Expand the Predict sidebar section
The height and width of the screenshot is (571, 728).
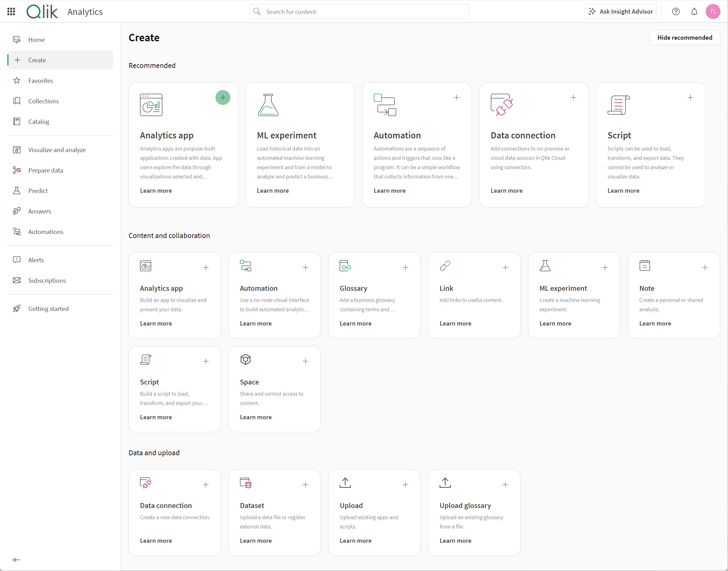click(x=38, y=190)
